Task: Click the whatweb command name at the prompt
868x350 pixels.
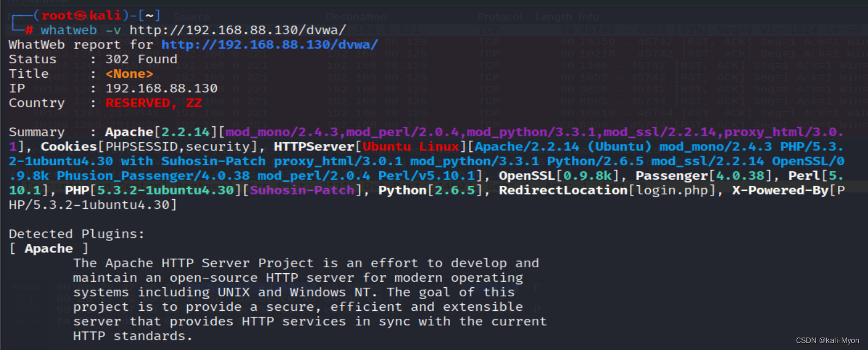Action: [x=69, y=30]
